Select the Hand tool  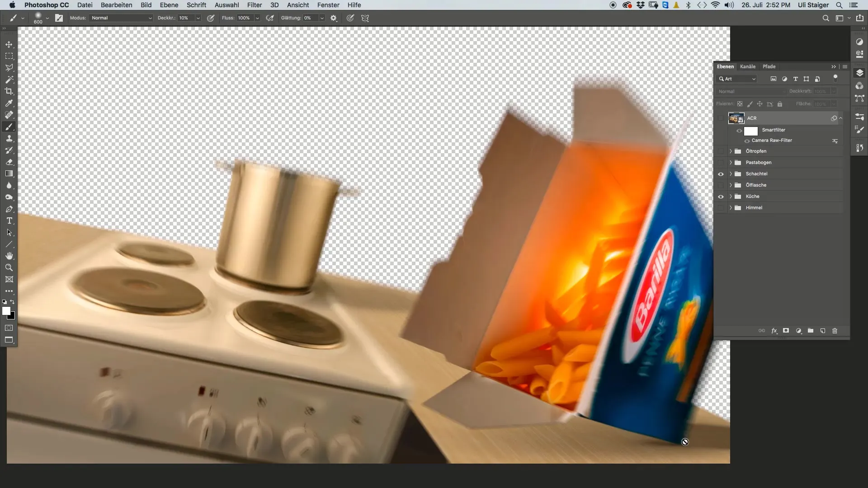[x=9, y=256]
